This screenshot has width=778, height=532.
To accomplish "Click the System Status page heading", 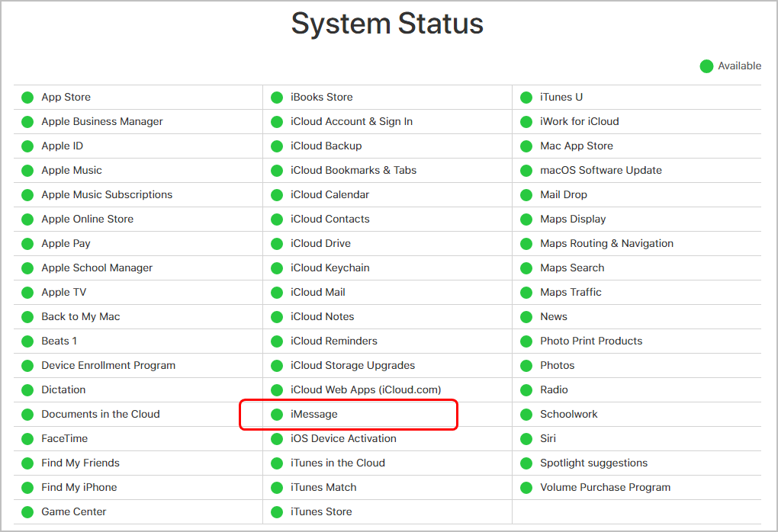I will pyautogui.click(x=387, y=24).
